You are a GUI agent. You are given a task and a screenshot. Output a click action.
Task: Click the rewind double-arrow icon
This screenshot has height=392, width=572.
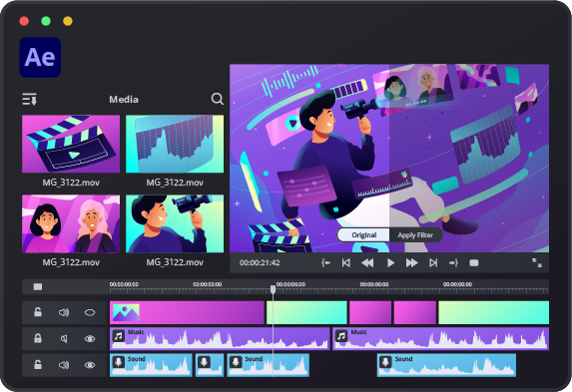(367, 263)
